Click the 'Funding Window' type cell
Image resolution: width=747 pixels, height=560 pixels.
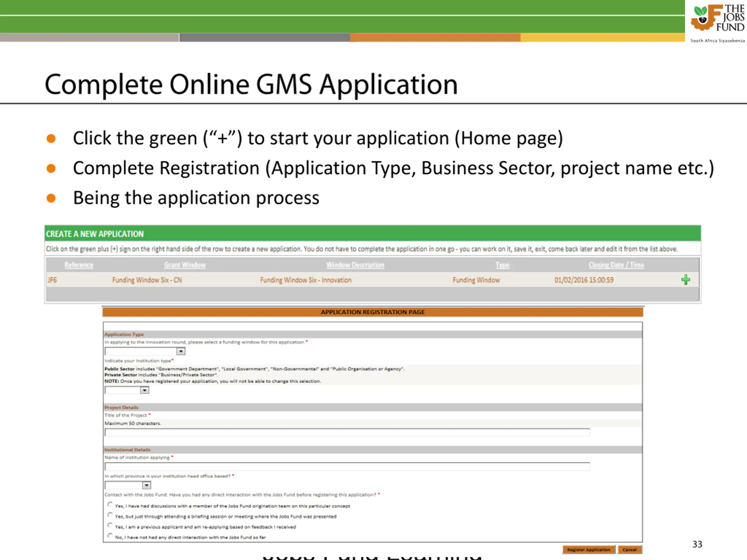476,280
